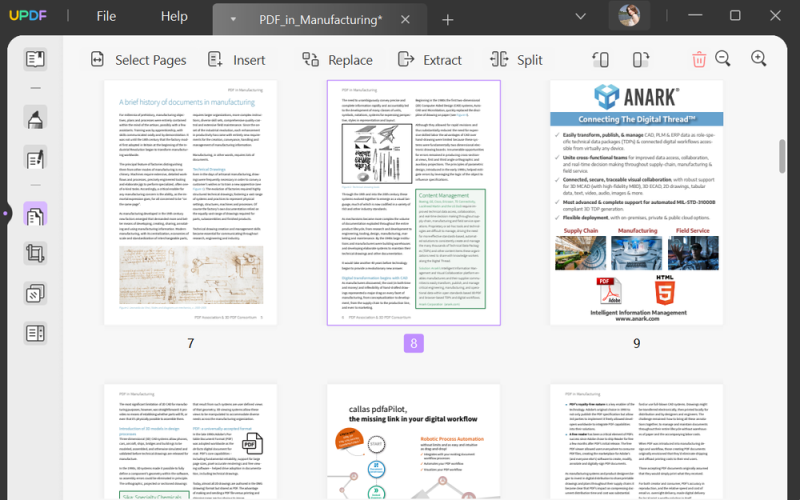Click the Select Pages button
Screen dimensions: 800x500
(138, 60)
